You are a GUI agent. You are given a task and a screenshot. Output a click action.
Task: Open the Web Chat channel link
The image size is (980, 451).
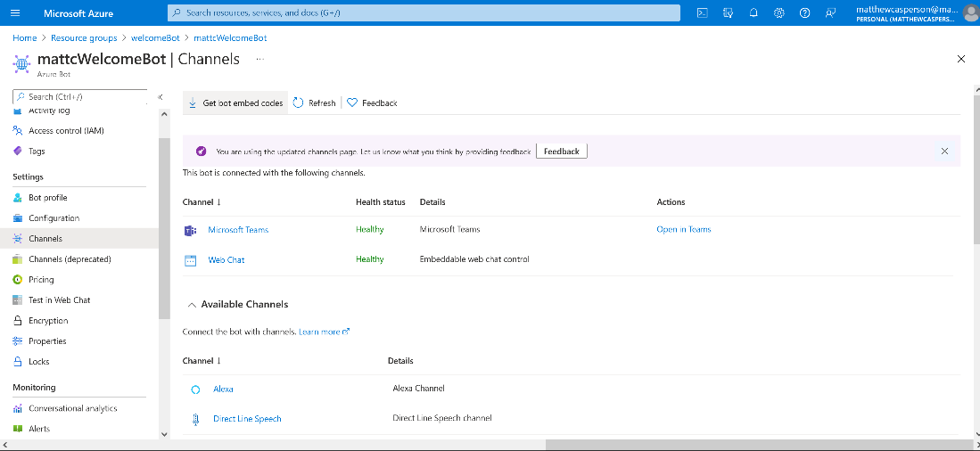[x=226, y=259]
